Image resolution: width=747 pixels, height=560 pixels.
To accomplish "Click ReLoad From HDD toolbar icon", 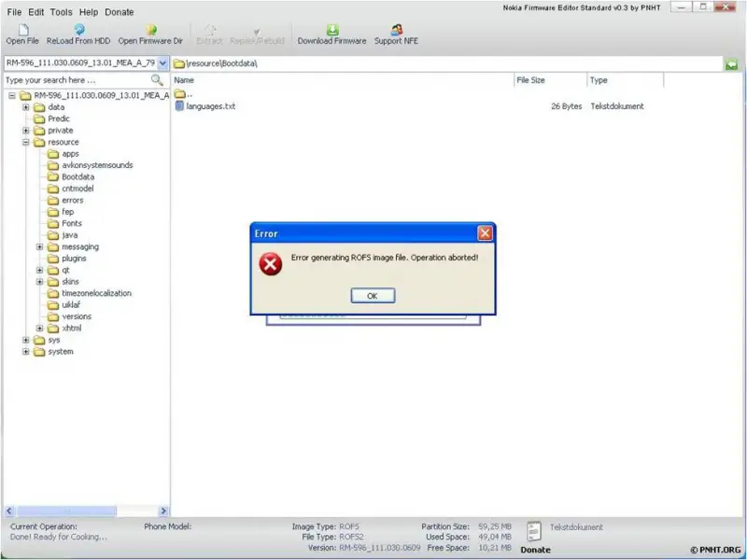I will pos(79,30).
